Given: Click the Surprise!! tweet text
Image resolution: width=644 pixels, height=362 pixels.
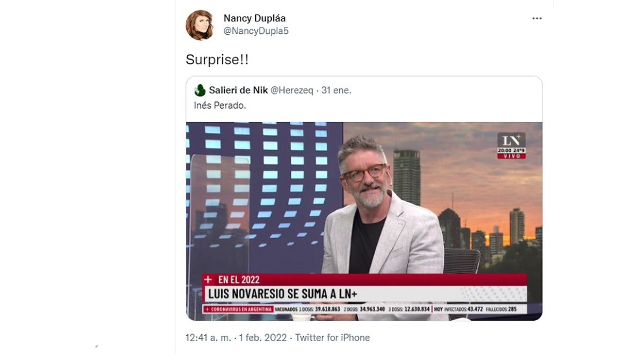Looking at the screenshot, I should (x=217, y=60).
